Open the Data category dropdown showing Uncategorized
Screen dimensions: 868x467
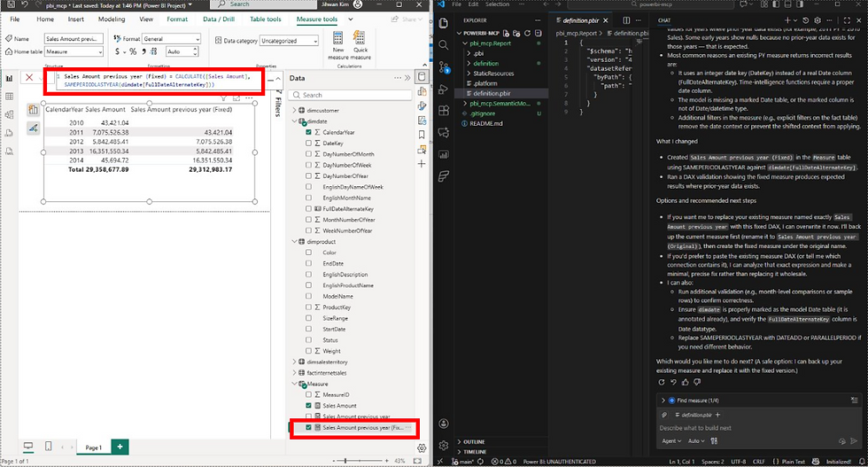(x=289, y=41)
